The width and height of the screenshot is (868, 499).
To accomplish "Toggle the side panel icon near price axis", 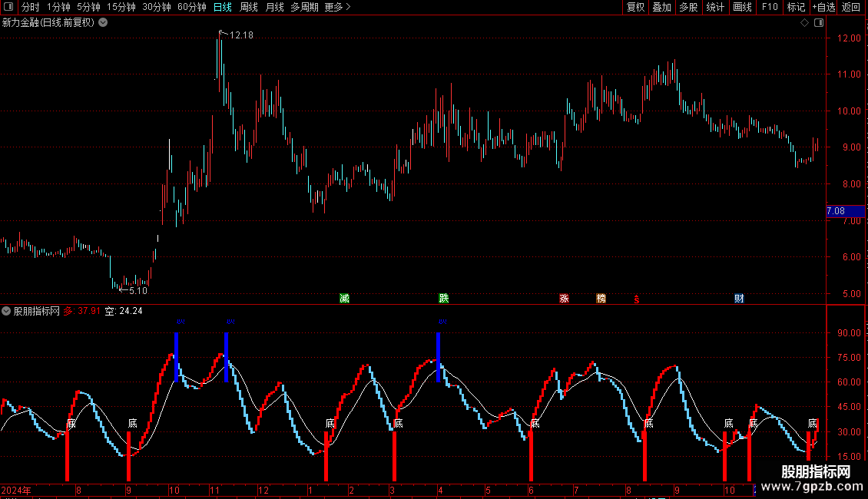I will pos(819,23).
